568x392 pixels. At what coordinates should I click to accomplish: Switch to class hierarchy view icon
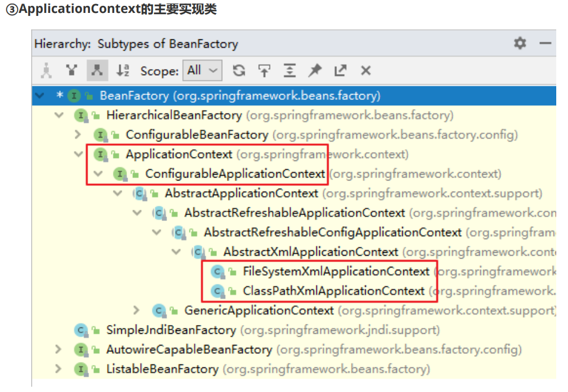coord(46,70)
